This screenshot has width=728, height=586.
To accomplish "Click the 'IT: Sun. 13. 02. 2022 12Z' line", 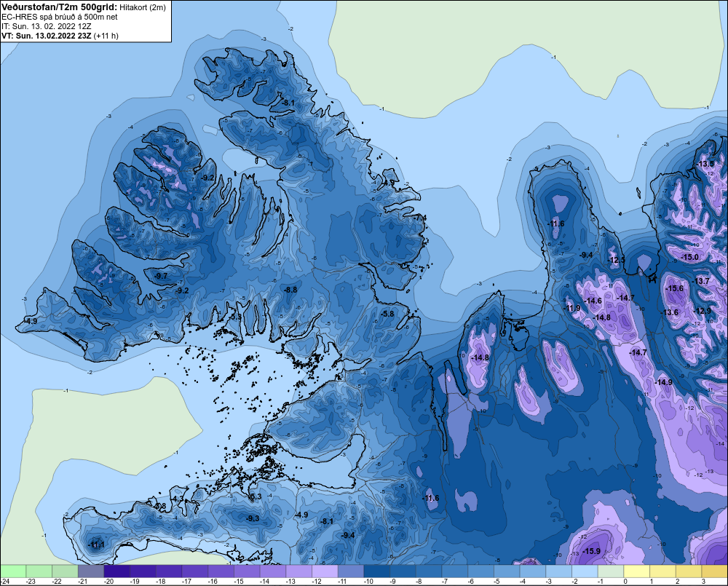I will (47, 26).
